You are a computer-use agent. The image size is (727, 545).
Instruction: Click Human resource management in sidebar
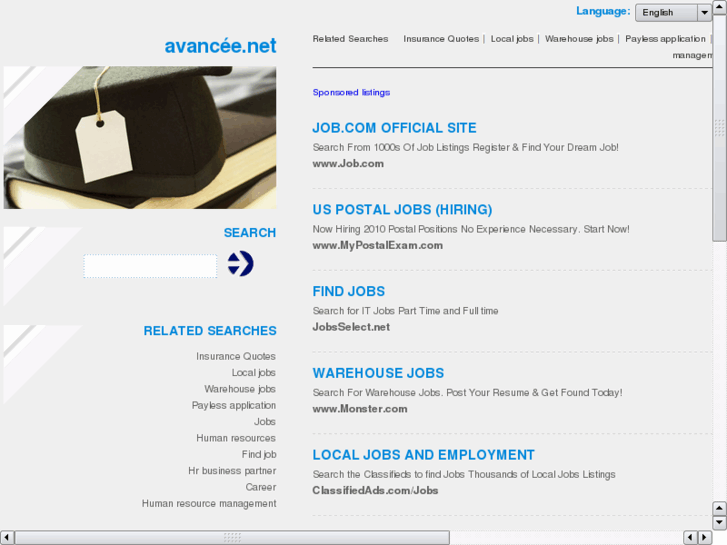tap(209, 503)
